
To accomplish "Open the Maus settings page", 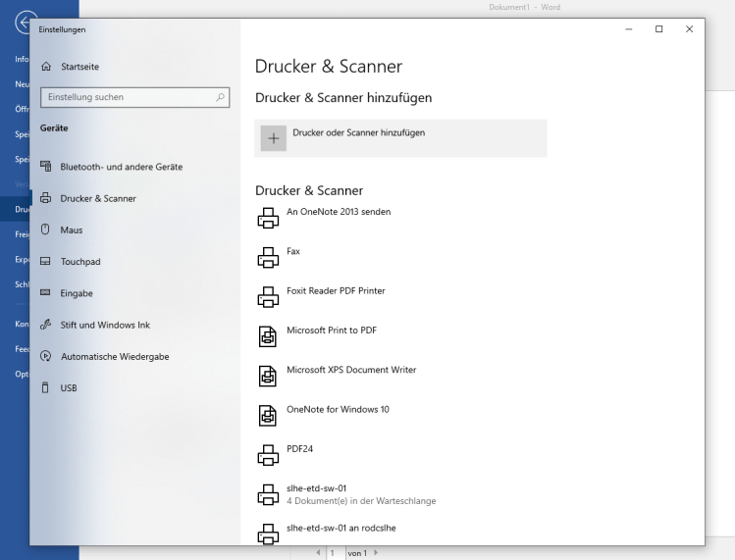I will click(x=72, y=230).
